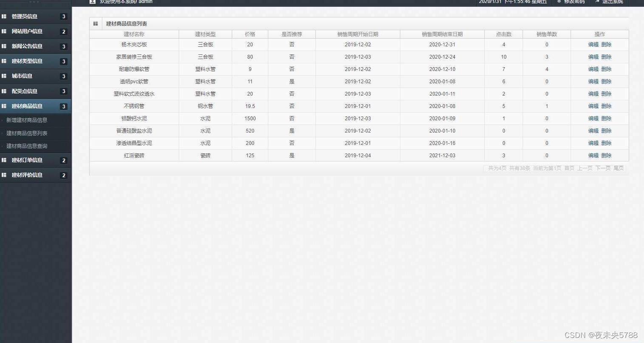Click 退出系统 to log out
644x343 pixels.
613,2
